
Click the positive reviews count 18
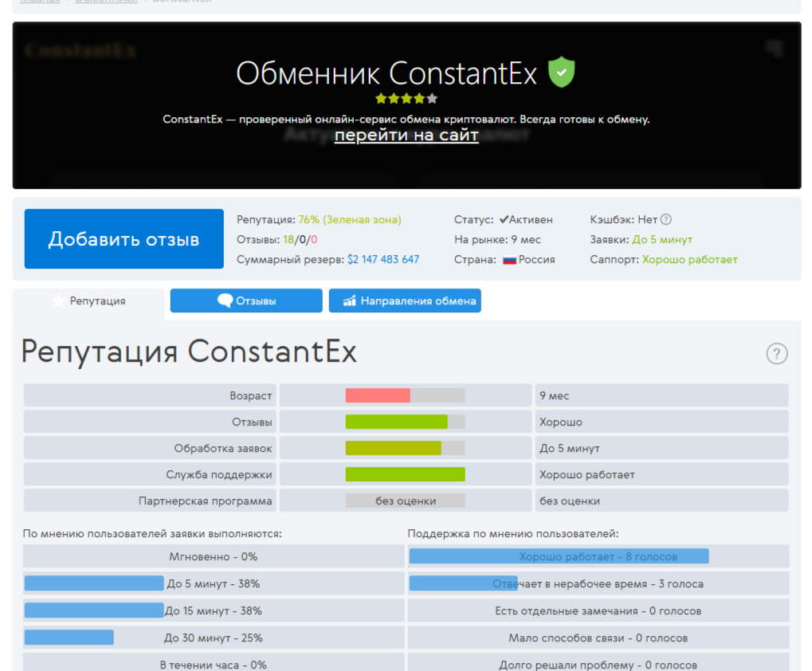click(x=288, y=240)
